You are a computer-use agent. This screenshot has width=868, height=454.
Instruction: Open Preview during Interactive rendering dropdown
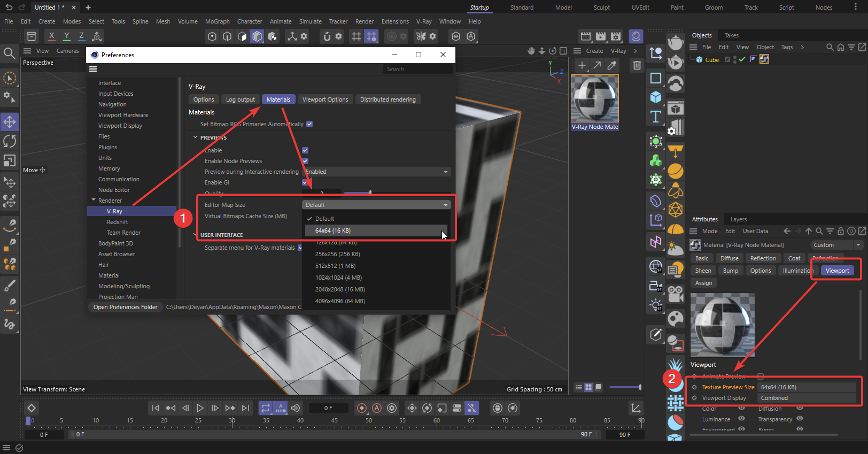pos(376,172)
